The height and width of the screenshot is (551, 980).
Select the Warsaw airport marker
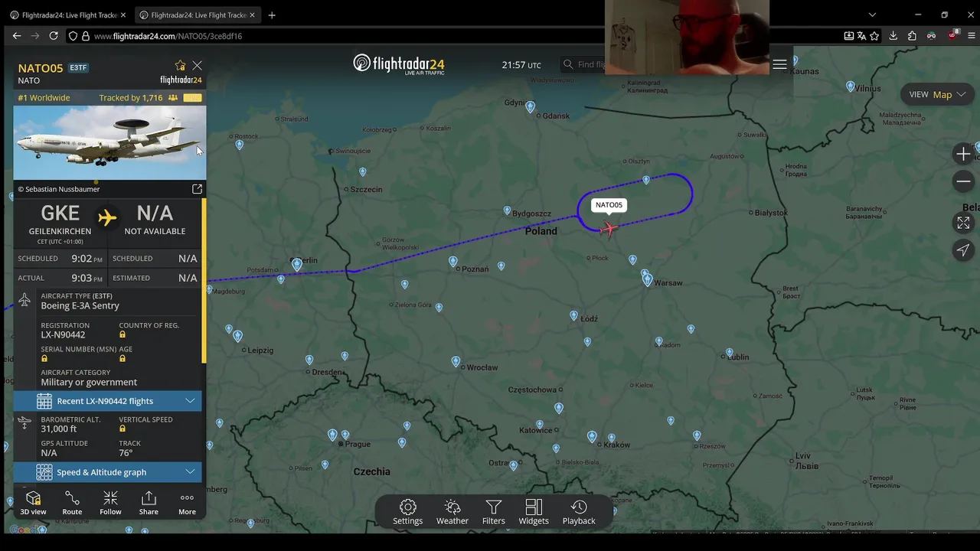coord(647,280)
